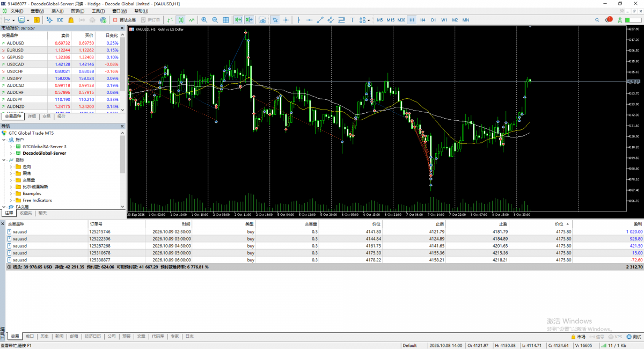The height and width of the screenshot is (349, 644).
Task: Expand the Free Indicators folder
Action: click(x=11, y=200)
